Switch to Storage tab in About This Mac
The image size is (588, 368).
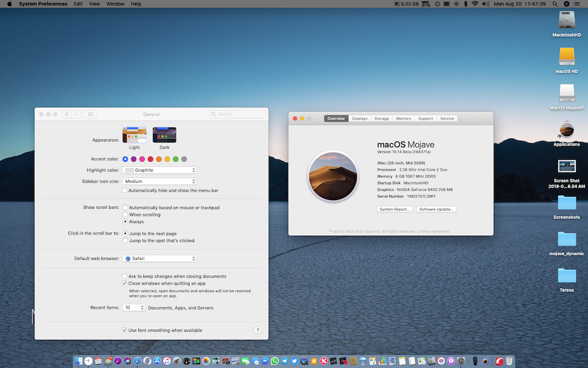click(381, 118)
